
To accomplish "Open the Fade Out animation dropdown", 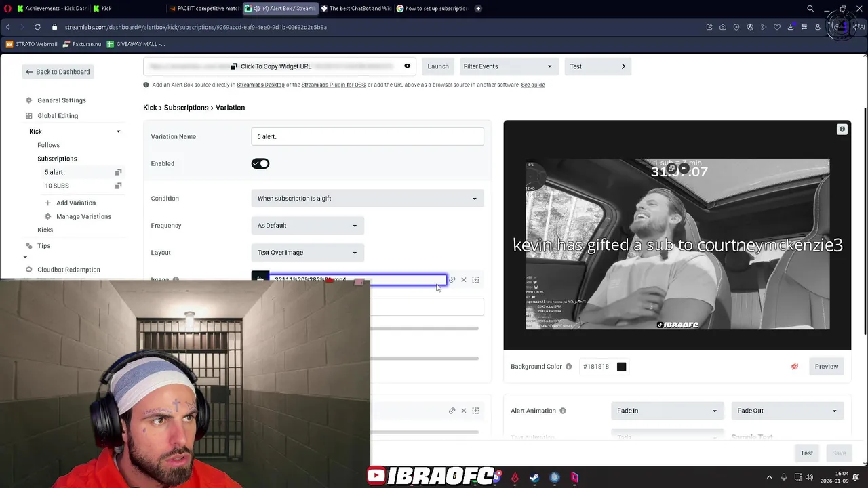I will click(787, 411).
